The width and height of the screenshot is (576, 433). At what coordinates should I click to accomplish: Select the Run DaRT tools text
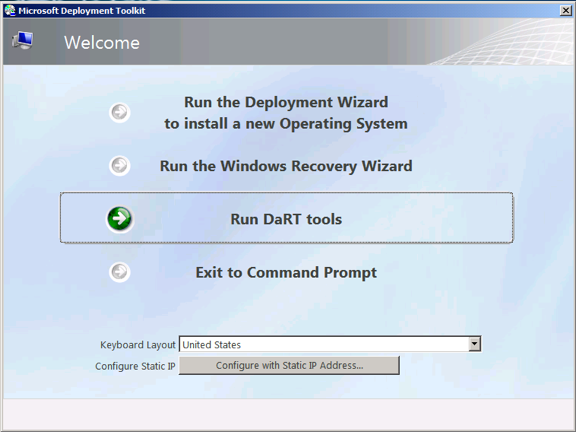tap(286, 219)
